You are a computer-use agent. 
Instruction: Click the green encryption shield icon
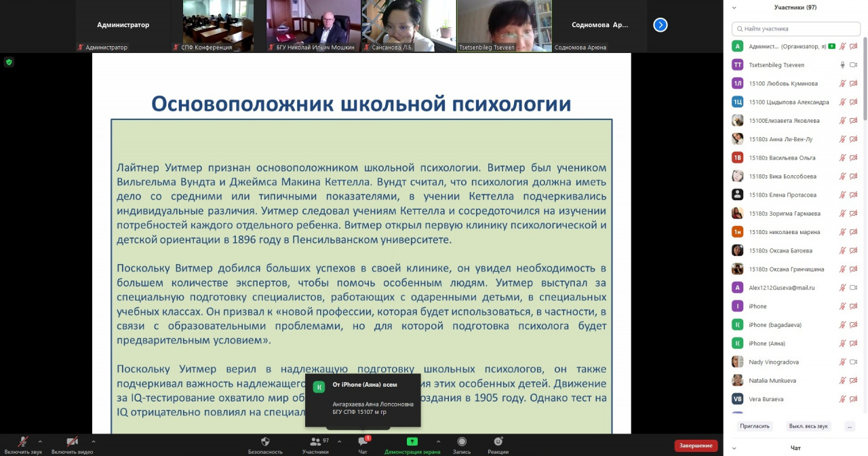[x=9, y=62]
